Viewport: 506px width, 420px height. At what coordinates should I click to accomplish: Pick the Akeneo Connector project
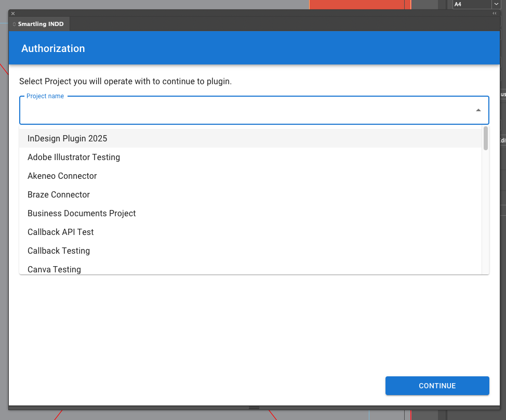point(250,176)
